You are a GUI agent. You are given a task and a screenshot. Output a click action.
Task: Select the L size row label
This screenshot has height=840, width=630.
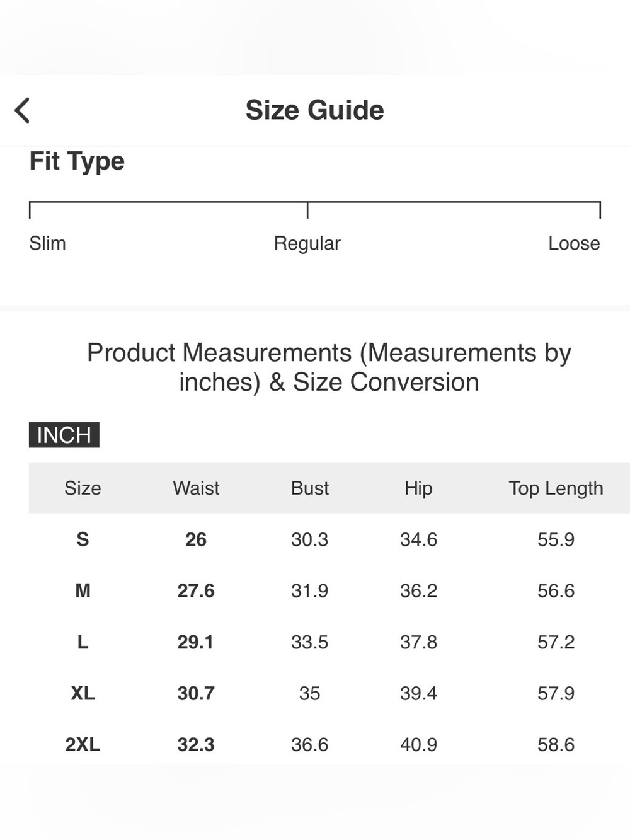coord(83,642)
